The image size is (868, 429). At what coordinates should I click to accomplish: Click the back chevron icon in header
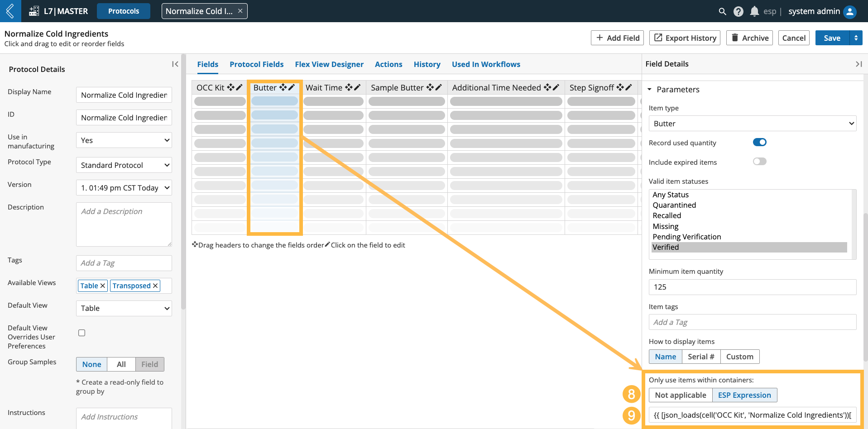(10, 11)
